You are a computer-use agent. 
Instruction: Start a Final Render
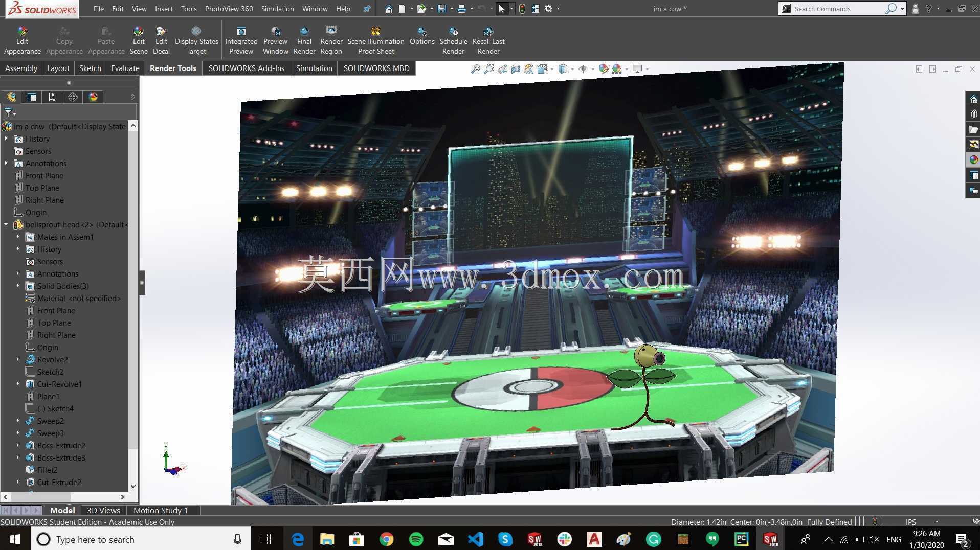[x=304, y=40]
